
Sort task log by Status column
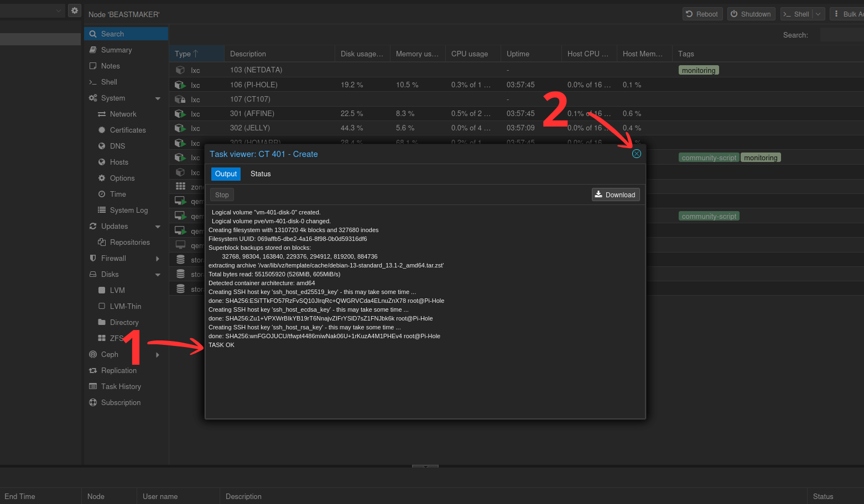pos(835,496)
